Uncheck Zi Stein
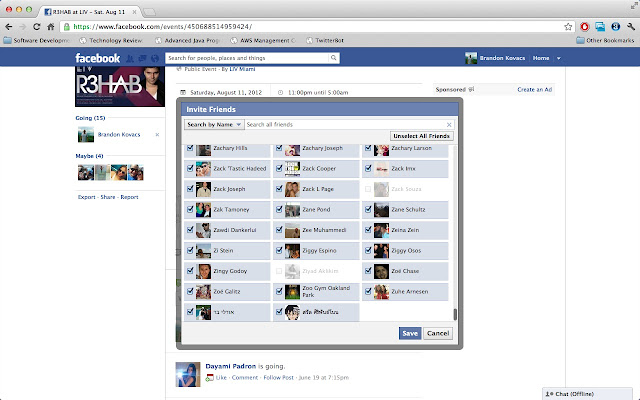 coord(190,250)
